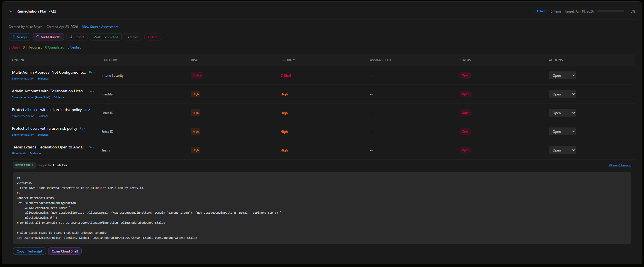The height and width of the screenshot is (267, 644).
Task: Click the POWERSHELL language badge
Action: [x=24, y=165]
